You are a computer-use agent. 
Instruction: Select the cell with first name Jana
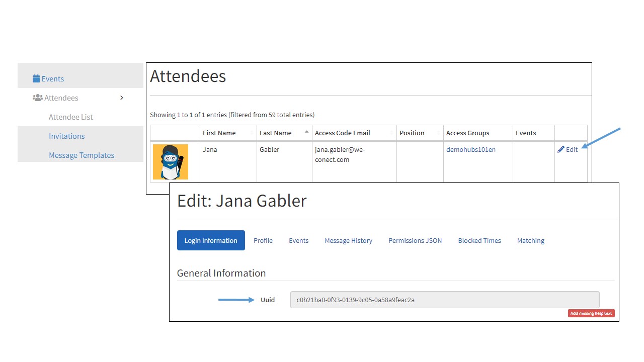228,161
